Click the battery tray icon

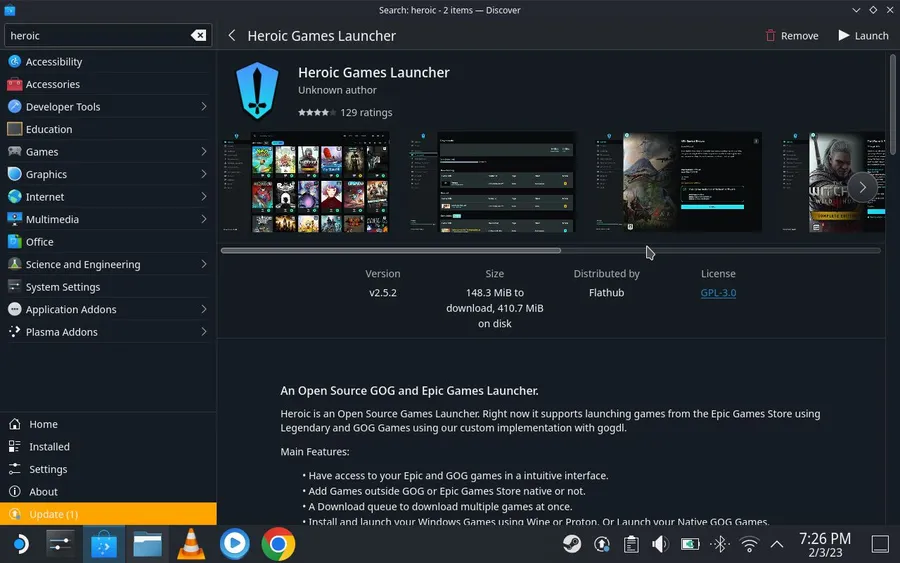point(690,543)
